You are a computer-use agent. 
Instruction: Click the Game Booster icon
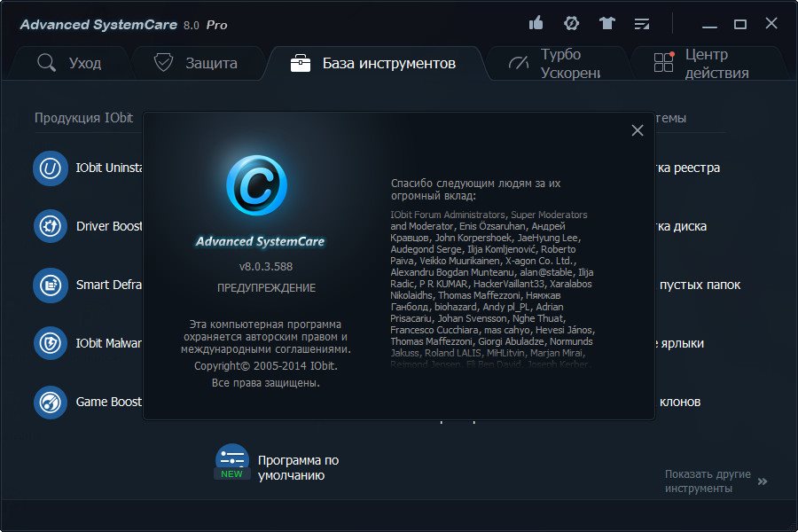click(51, 403)
